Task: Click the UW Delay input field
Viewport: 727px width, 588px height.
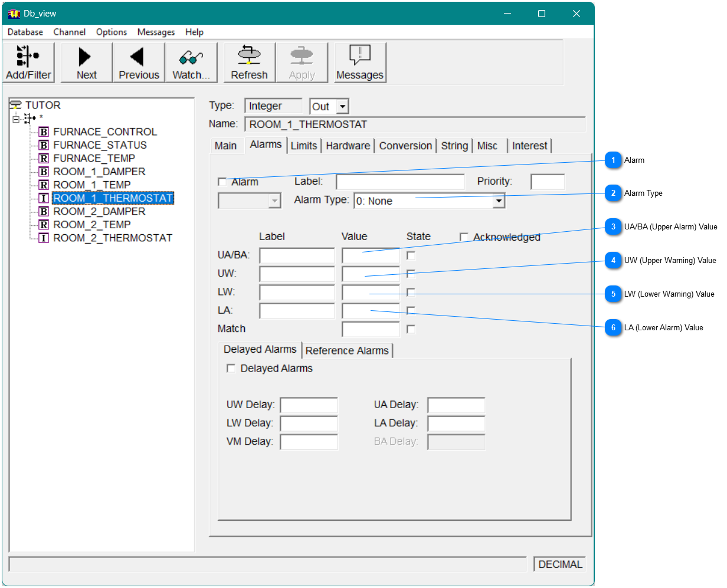Action: click(x=309, y=405)
